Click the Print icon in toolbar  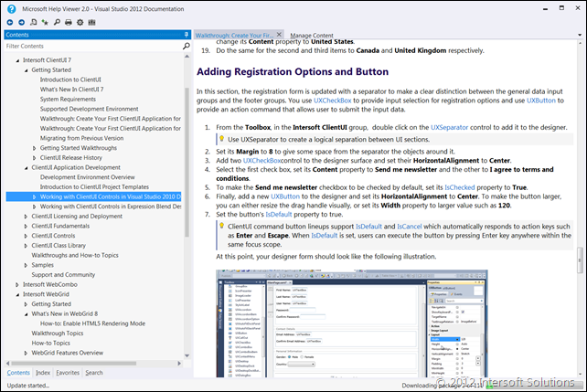tap(69, 21)
